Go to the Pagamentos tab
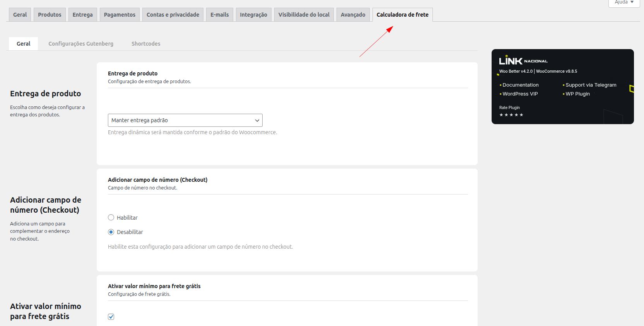 click(x=120, y=15)
